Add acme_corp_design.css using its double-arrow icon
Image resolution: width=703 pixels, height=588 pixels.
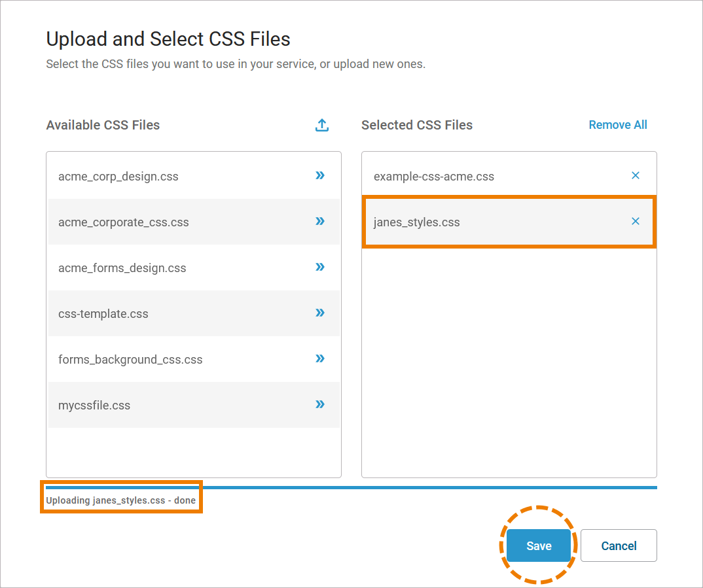tap(320, 175)
